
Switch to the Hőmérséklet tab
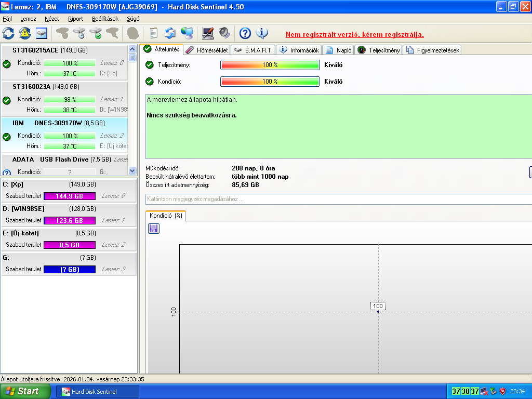pyautogui.click(x=207, y=50)
